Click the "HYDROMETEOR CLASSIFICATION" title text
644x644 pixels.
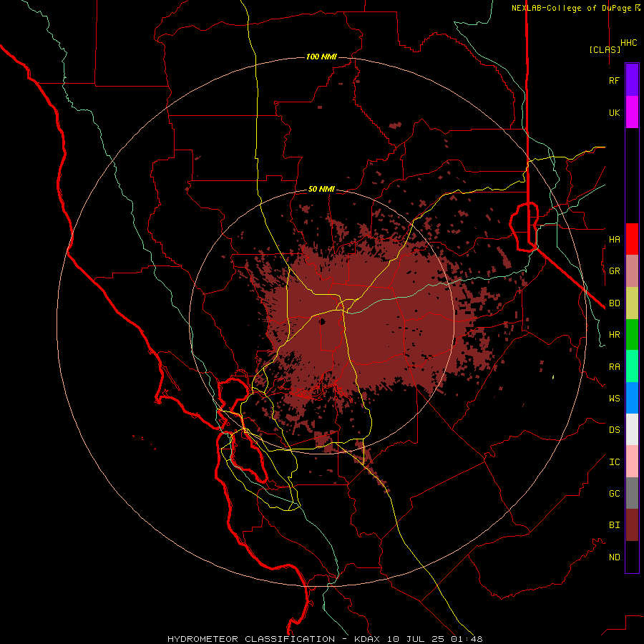[251, 639]
